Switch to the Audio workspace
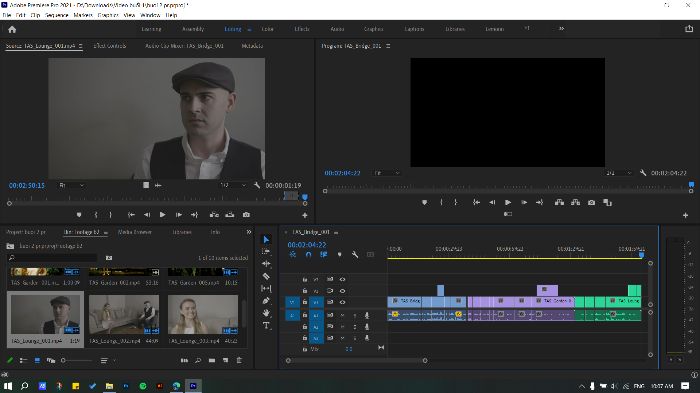This screenshot has width=700, height=393. [337, 29]
